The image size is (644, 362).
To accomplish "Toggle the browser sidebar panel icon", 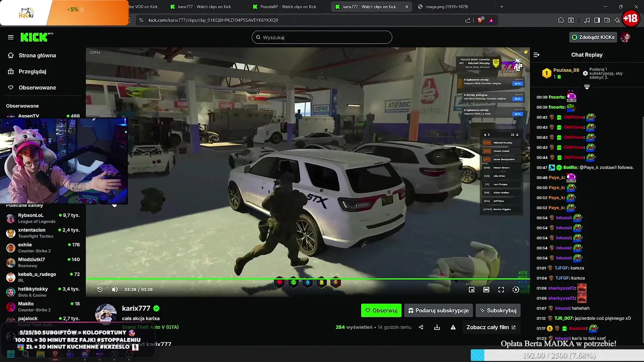I will coord(597,20).
